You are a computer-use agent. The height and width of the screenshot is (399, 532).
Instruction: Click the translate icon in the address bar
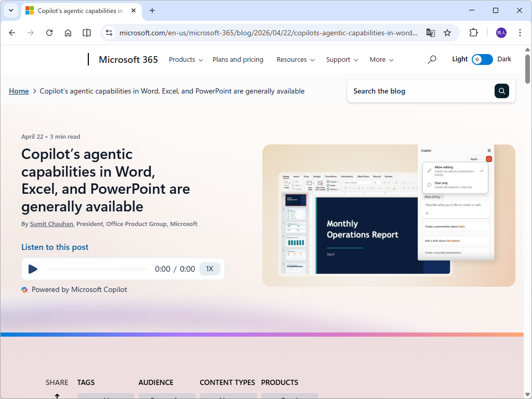(431, 32)
